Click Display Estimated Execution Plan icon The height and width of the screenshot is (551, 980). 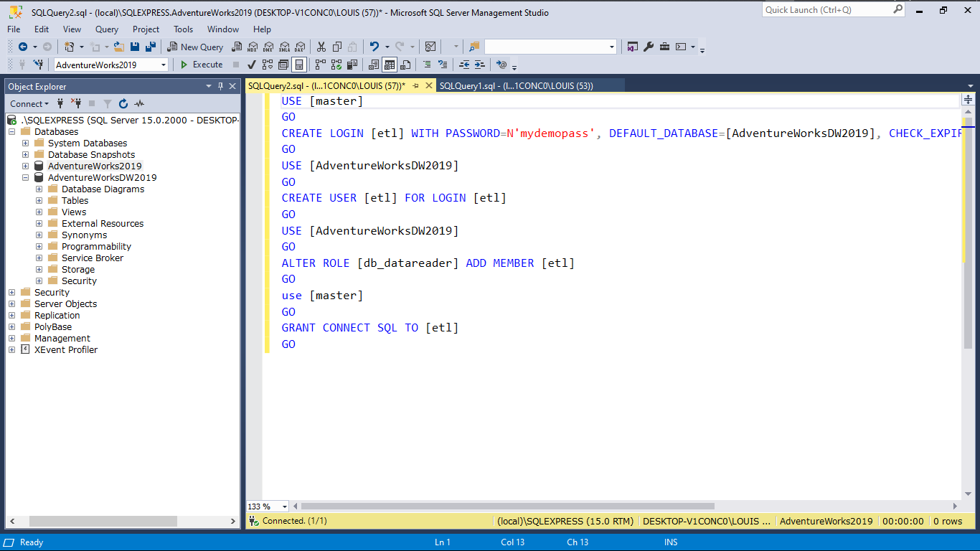coord(268,65)
